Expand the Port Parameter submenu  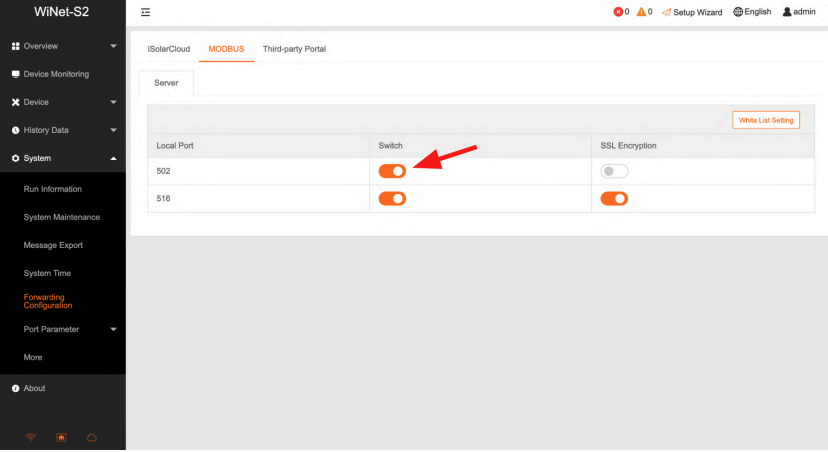tap(113, 329)
